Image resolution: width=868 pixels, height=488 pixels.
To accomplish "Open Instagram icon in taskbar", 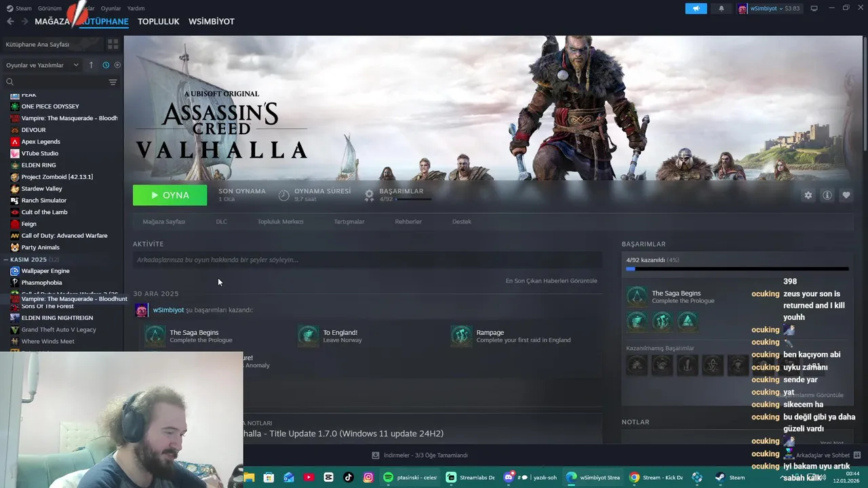I will pos(368,477).
